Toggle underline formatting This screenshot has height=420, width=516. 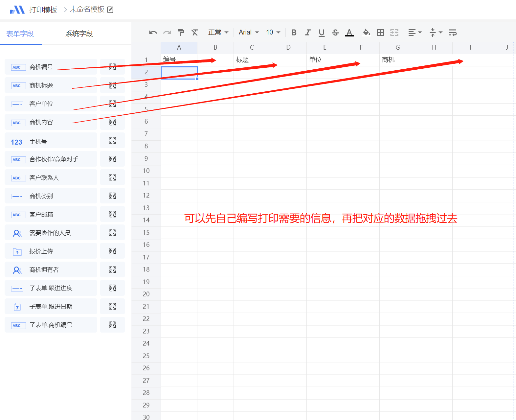coord(322,33)
